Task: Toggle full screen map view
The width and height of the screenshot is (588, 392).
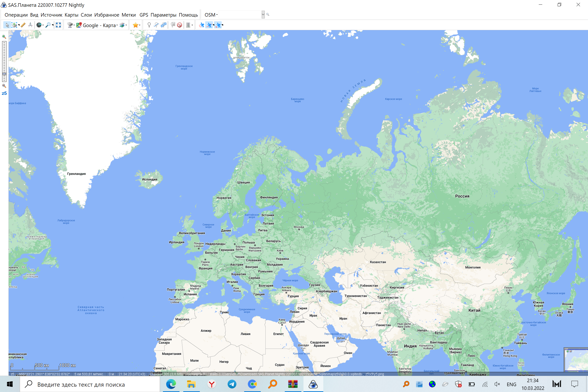Action: tap(58, 25)
